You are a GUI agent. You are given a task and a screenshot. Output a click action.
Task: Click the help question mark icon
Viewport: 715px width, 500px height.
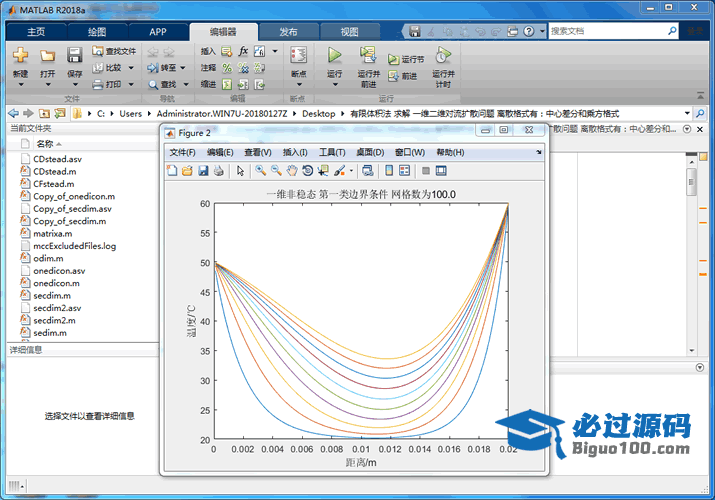(528, 31)
